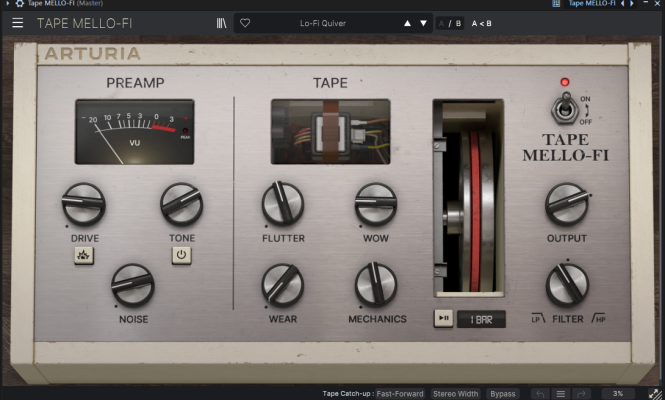Screen dimensions: 665x400
Task: Copy settings with A < B button
Action: click(482, 23)
